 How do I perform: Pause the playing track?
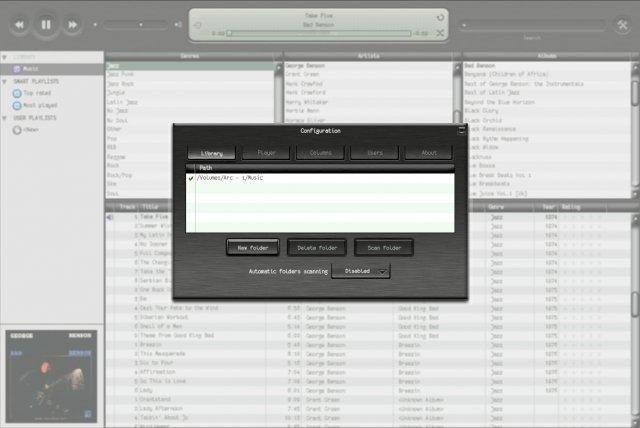click(46, 24)
